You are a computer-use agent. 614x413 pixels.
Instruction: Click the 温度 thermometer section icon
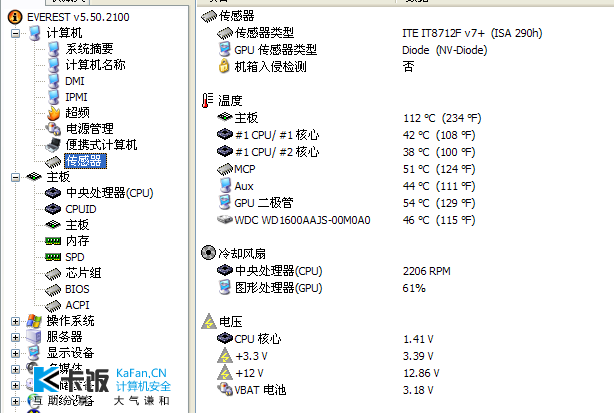[x=207, y=100]
